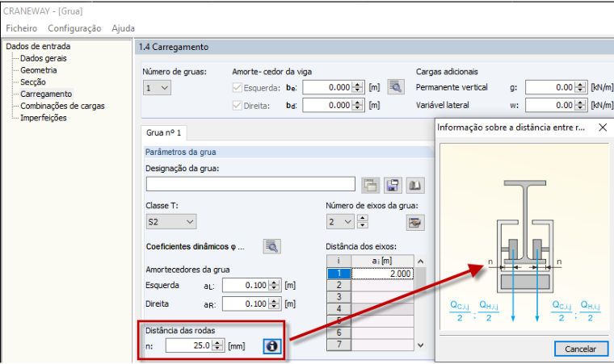Open the Classe T dropdown showing S2

(171, 222)
